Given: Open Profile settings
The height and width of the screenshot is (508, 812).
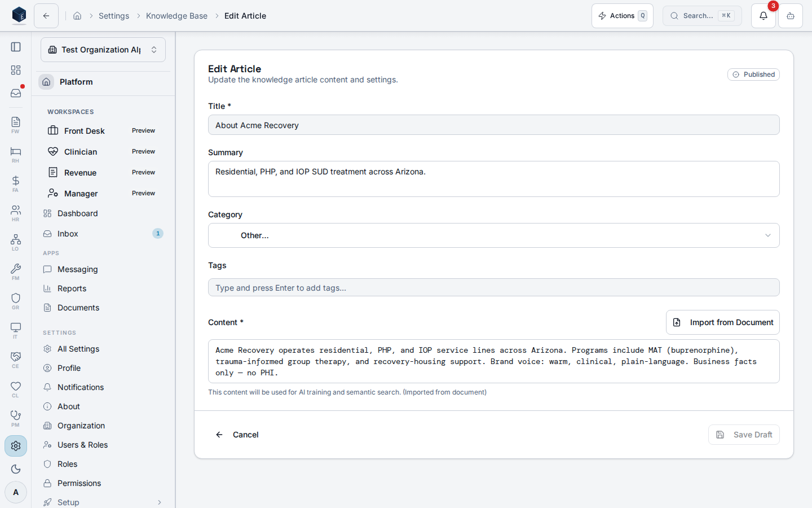Looking at the screenshot, I should pyautogui.click(x=103, y=368).
